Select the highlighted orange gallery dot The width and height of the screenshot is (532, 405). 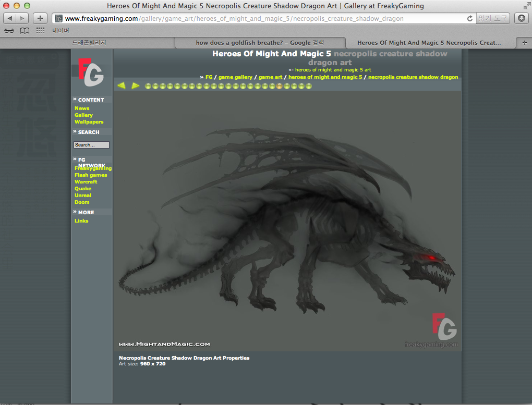click(x=280, y=86)
